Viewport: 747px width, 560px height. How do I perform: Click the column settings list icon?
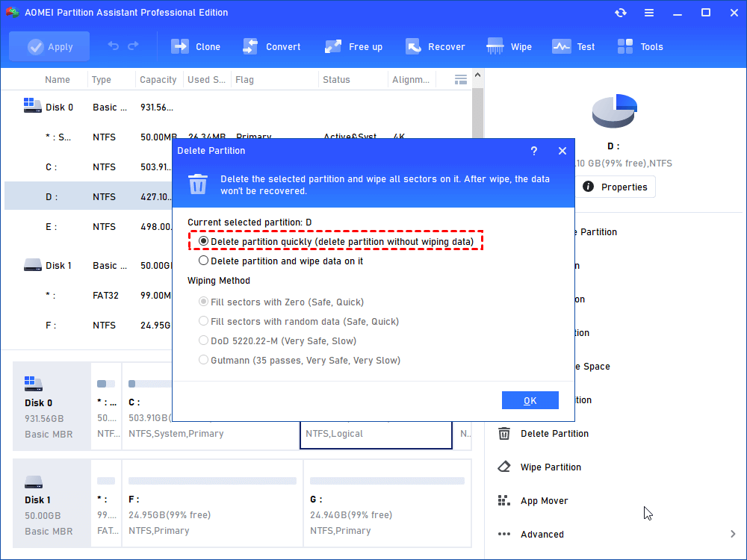tap(460, 80)
